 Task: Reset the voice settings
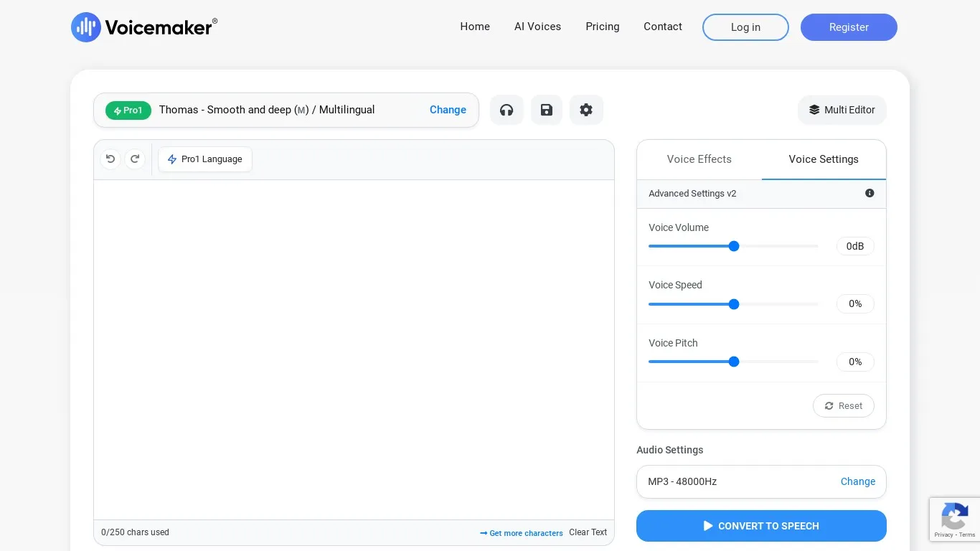click(x=843, y=405)
